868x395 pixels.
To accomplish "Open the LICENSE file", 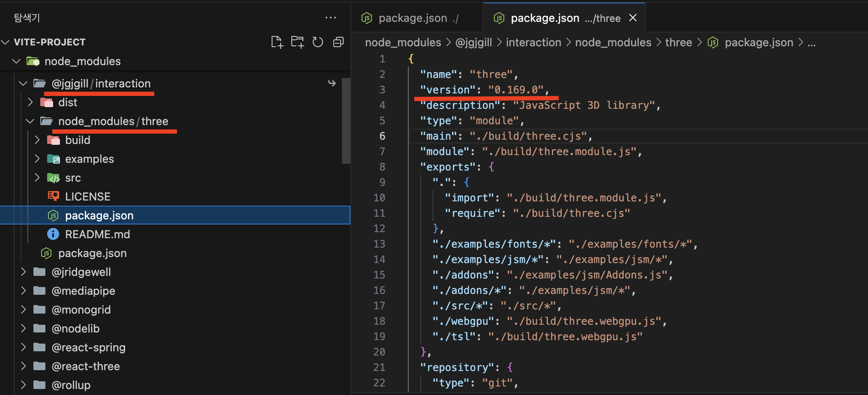I will coord(87,197).
